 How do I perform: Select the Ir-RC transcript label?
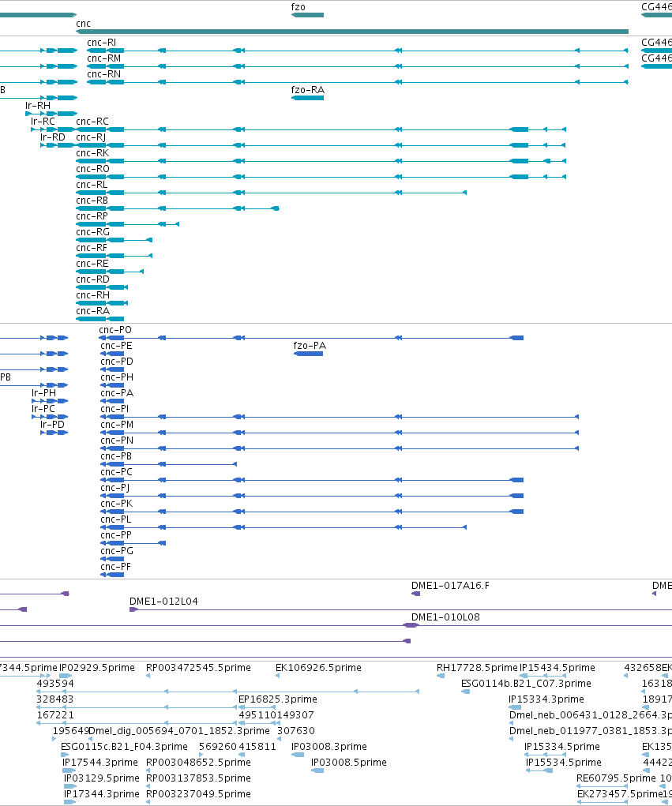(x=43, y=122)
